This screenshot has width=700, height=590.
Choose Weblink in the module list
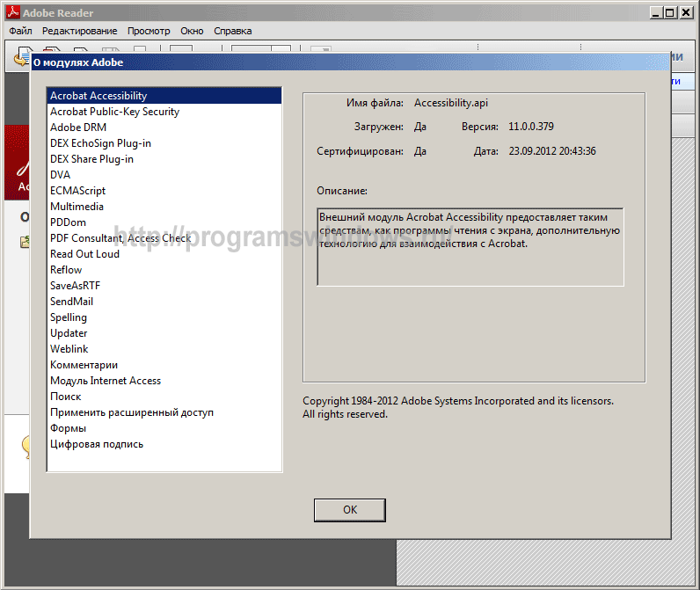[164, 349]
